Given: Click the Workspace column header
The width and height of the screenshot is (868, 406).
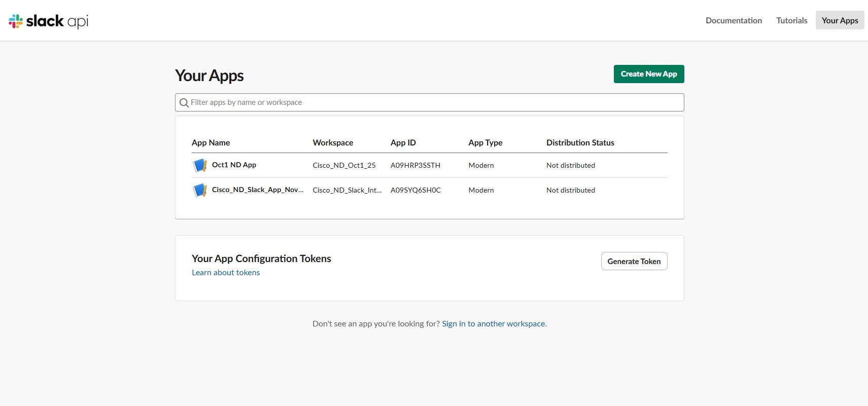Looking at the screenshot, I should [333, 143].
